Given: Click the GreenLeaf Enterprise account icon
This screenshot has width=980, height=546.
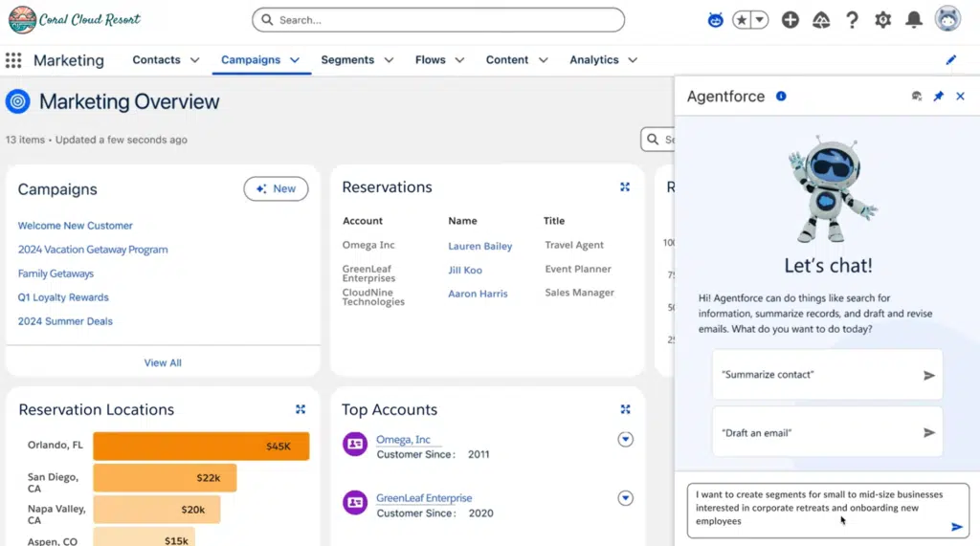Looking at the screenshot, I should (x=355, y=502).
